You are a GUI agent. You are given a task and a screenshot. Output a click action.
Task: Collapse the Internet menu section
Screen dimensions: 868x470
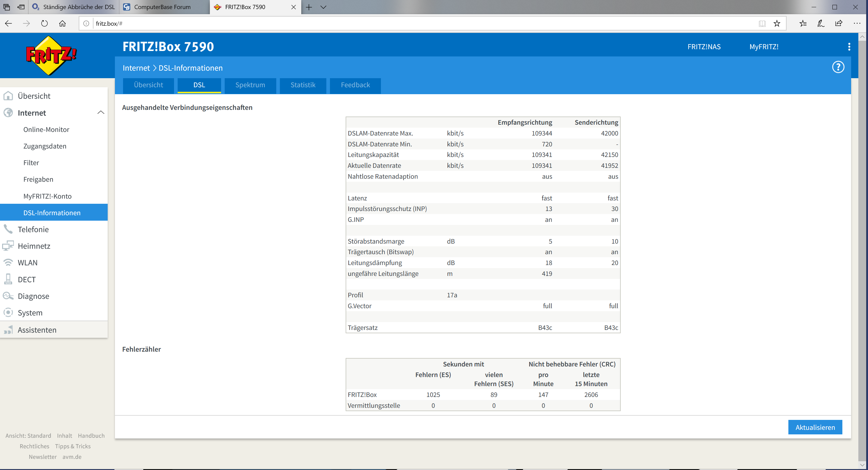[x=100, y=113]
